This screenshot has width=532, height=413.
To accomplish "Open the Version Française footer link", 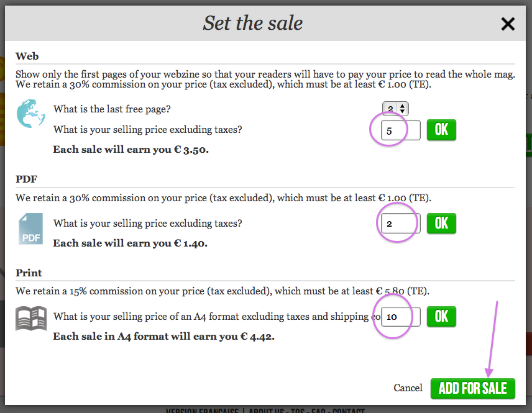I will (x=203, y=411).
